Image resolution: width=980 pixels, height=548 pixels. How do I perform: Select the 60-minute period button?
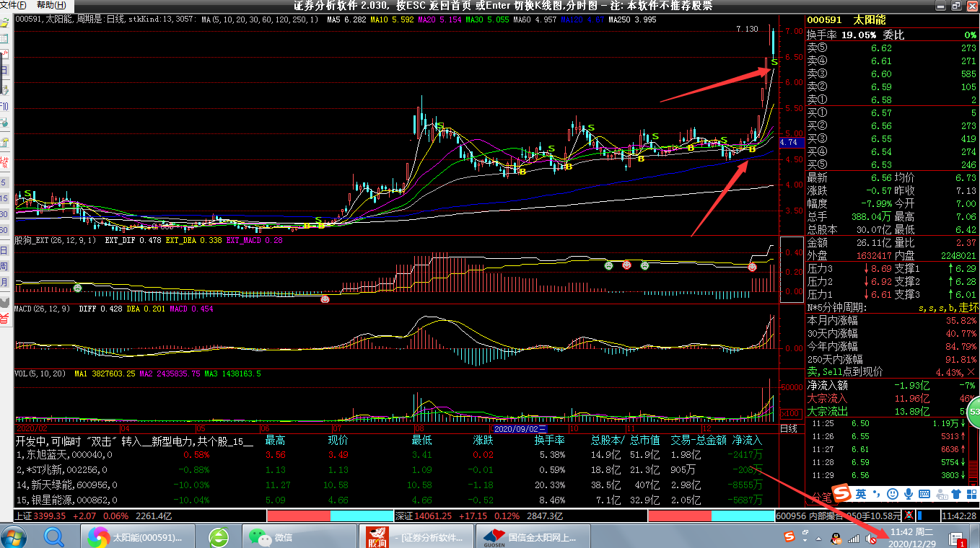(4, 230)
